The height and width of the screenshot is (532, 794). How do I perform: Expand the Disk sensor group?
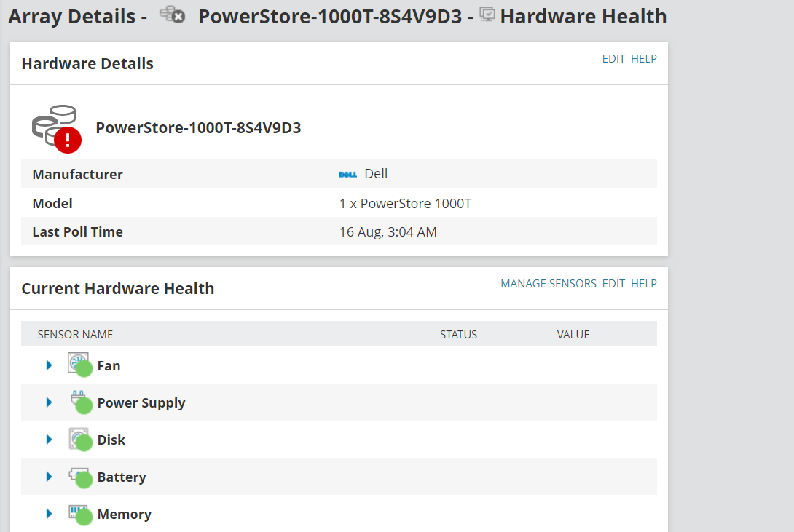coord(49,440)
